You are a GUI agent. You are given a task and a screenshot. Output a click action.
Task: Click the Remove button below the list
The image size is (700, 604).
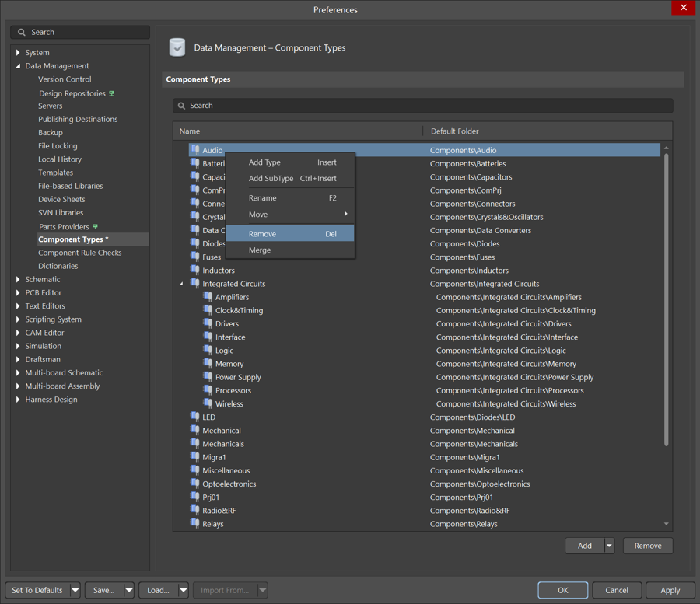[648, 546]
